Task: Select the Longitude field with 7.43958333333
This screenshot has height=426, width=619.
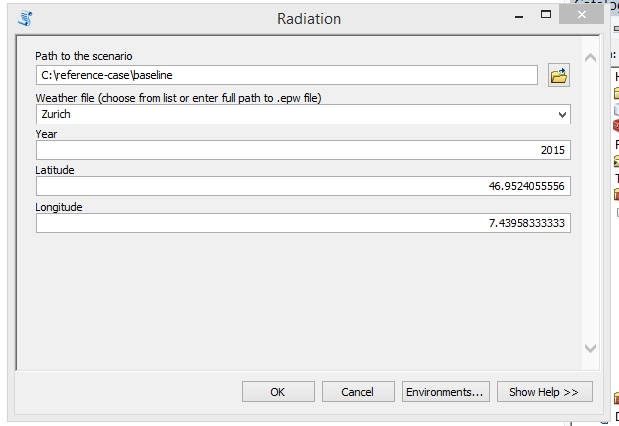Action: point(303,223)
